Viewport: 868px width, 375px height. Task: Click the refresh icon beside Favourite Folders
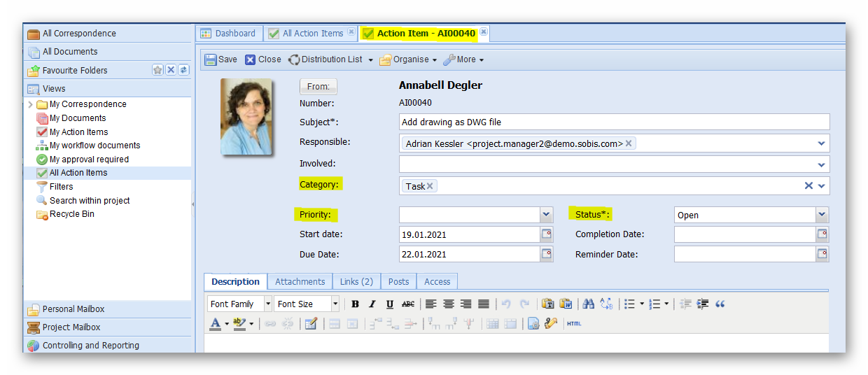pos(183,70)
